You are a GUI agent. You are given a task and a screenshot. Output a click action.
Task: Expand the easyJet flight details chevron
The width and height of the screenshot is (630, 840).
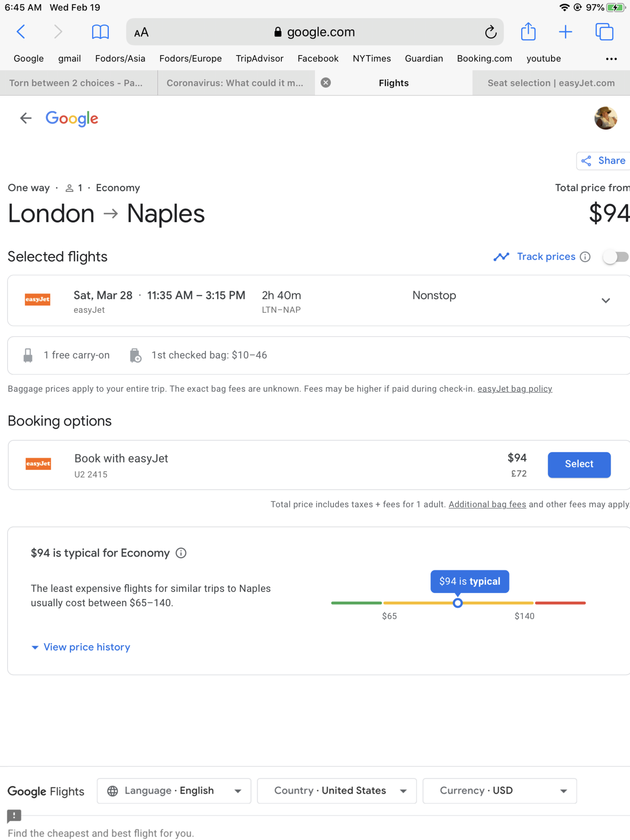pyautogui.click(x=606, y=301)
